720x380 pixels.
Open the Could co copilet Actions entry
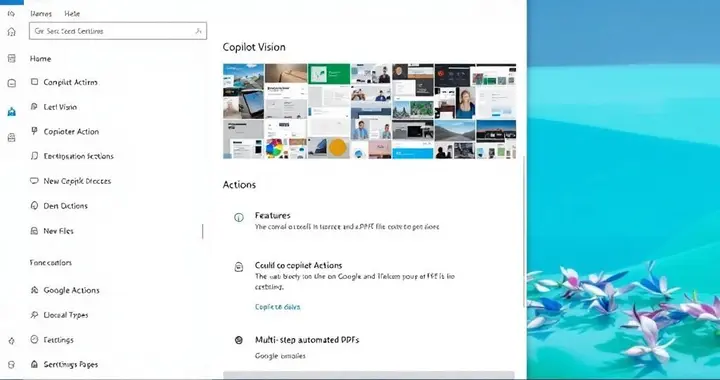[298, 265]
